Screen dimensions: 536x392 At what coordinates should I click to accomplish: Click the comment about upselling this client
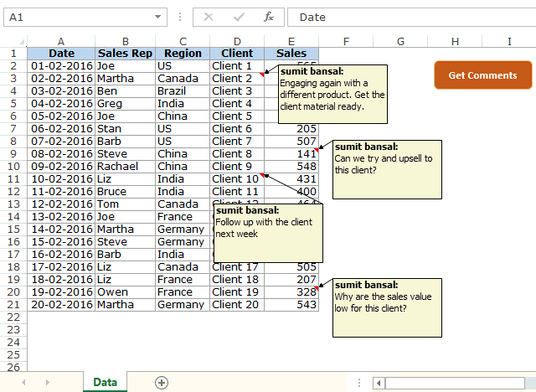click(x=387, y=169)
